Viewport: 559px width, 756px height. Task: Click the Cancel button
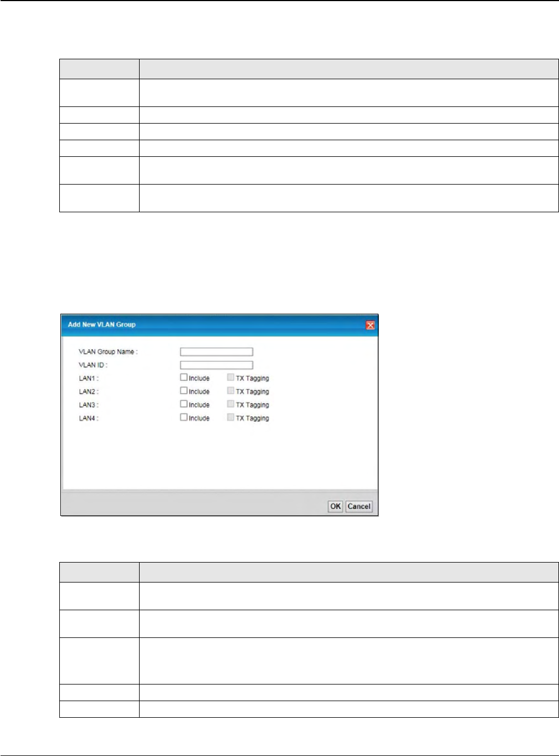point(359,506)
